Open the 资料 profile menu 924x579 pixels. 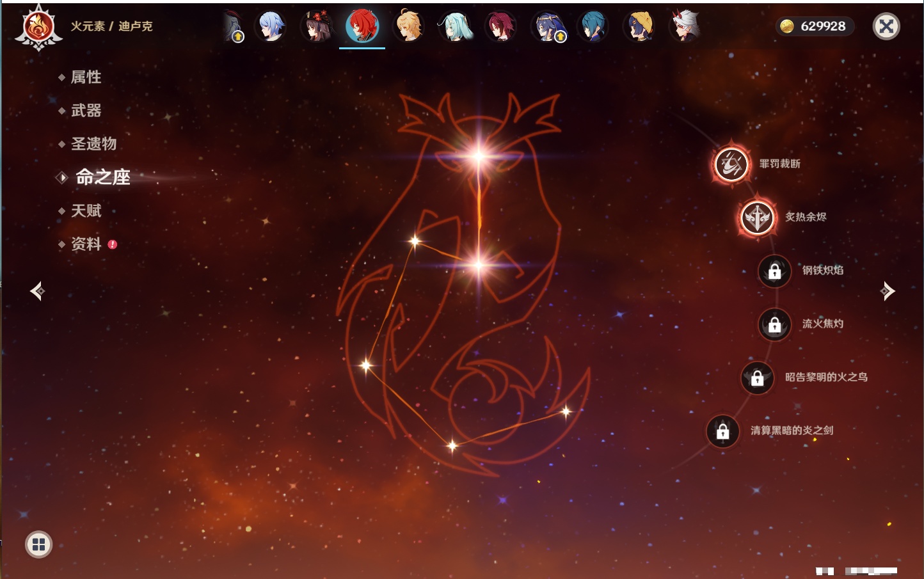point(86,244)
